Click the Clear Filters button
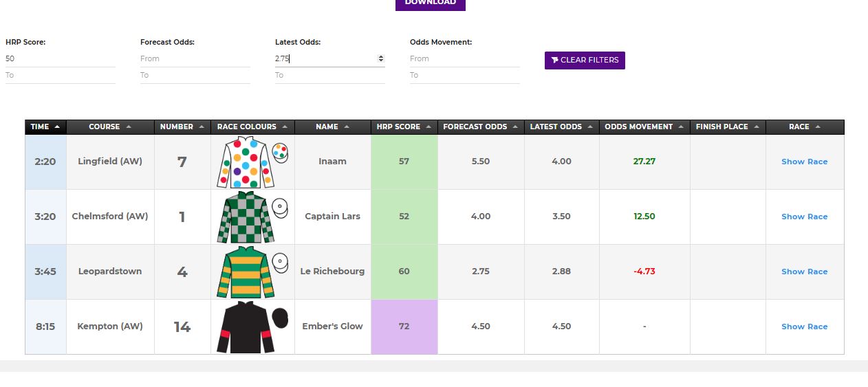 pos(585,60)
